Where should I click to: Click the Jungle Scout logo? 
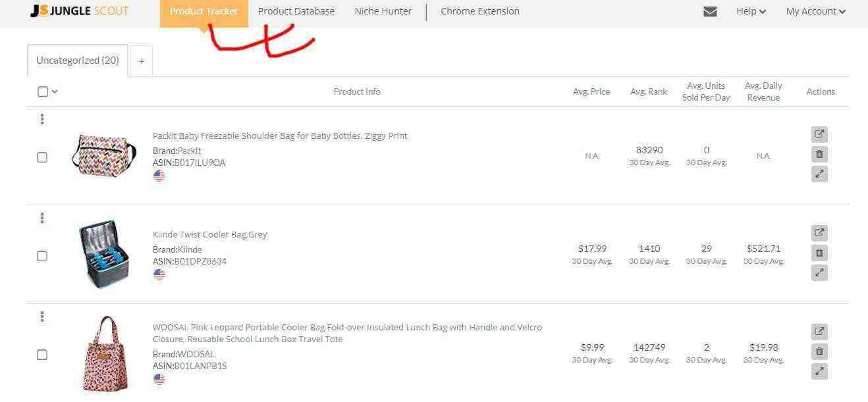[80, 11]
